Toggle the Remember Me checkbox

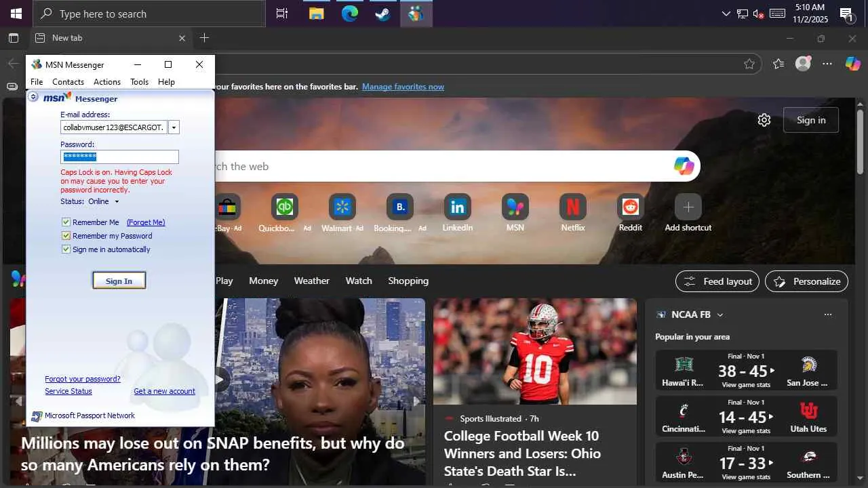click(66, 222)
